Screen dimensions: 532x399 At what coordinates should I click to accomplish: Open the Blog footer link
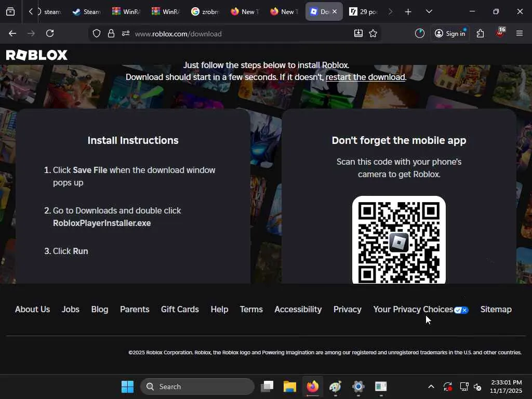click(x=99, y=310)
